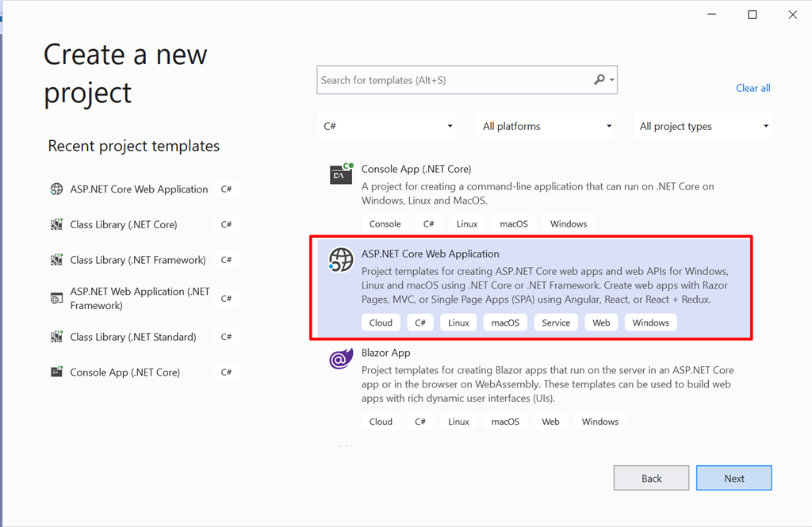Open the C# language filter dropdown

(x=387, y=126)
